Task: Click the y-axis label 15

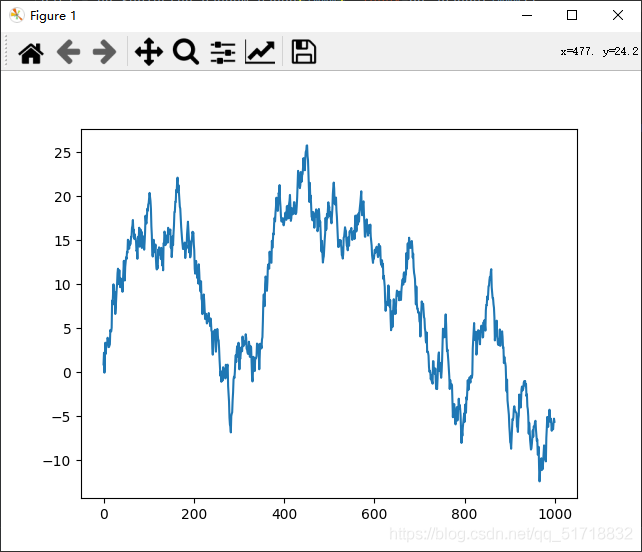Action: pyautogui.click(x=63, y=241)
